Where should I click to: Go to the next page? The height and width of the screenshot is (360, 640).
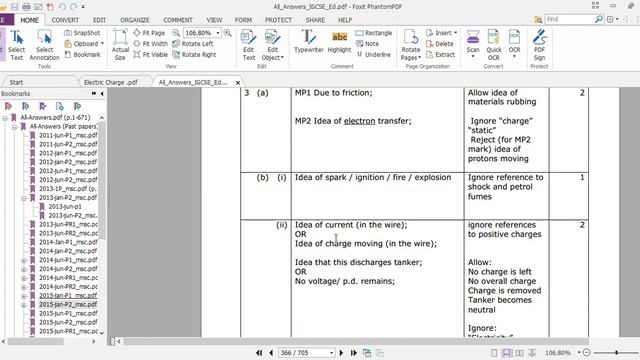tap(341, 353)
